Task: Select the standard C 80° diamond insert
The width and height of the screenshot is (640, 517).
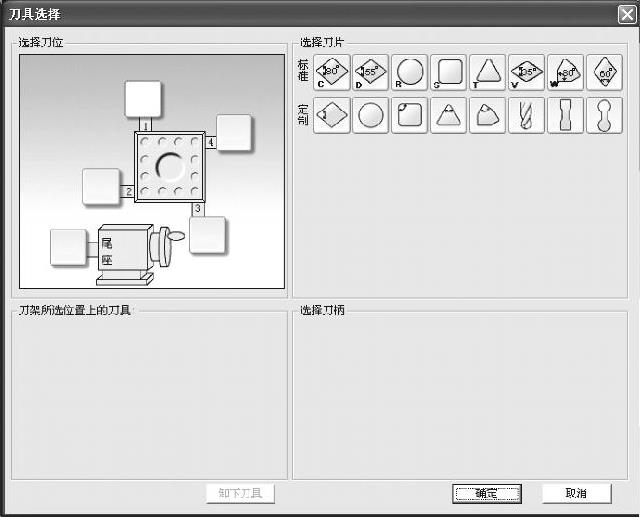Action: point(332,72)
